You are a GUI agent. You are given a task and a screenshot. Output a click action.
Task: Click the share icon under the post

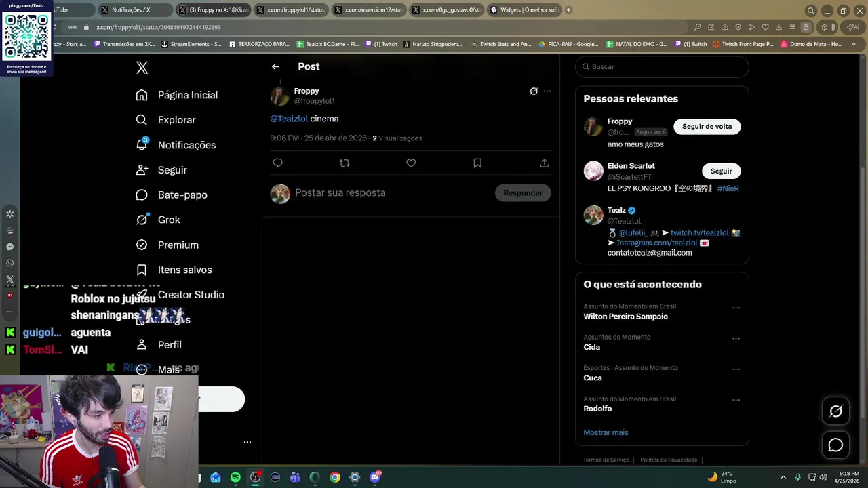point(544,163)
